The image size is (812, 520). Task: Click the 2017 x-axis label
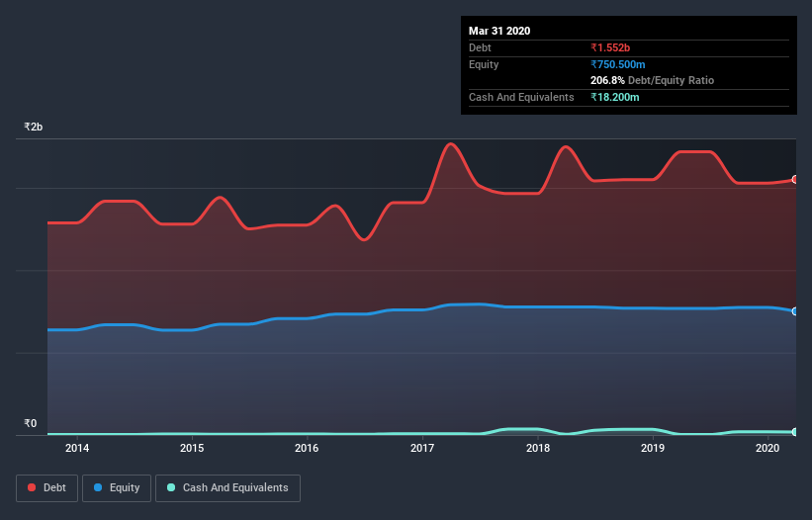pyautogui.click(x=422, y=448)
